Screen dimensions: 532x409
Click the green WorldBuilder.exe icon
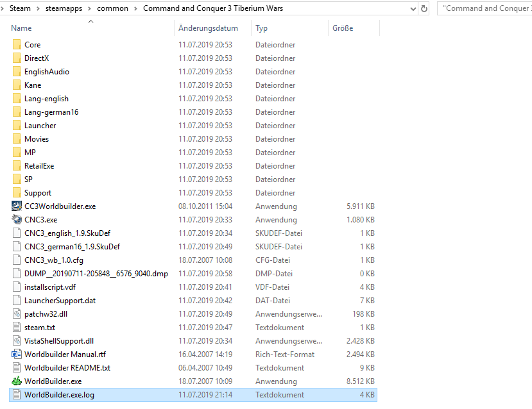click(x=15, y=381)
